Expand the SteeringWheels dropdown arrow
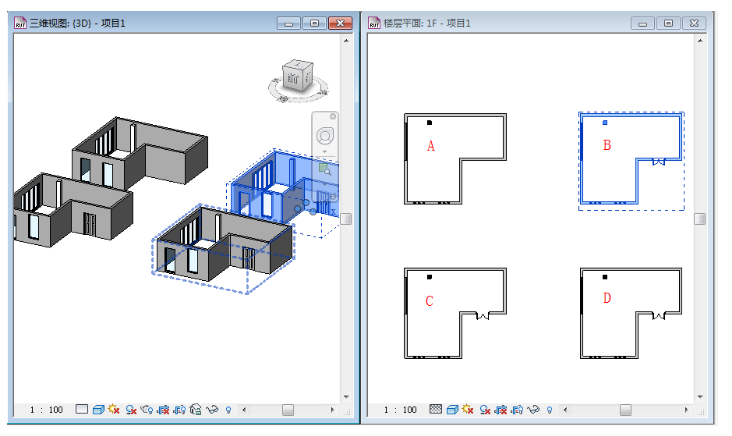Viewport: 732px width, 436px height. [x=325, y=152]
